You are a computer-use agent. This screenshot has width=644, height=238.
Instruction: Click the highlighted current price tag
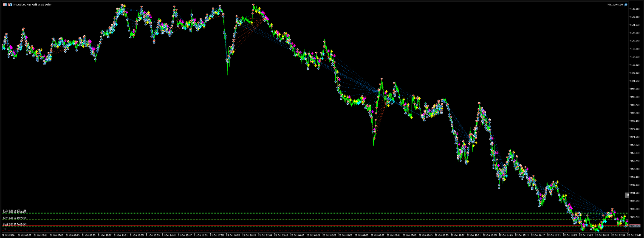[635, 226]
